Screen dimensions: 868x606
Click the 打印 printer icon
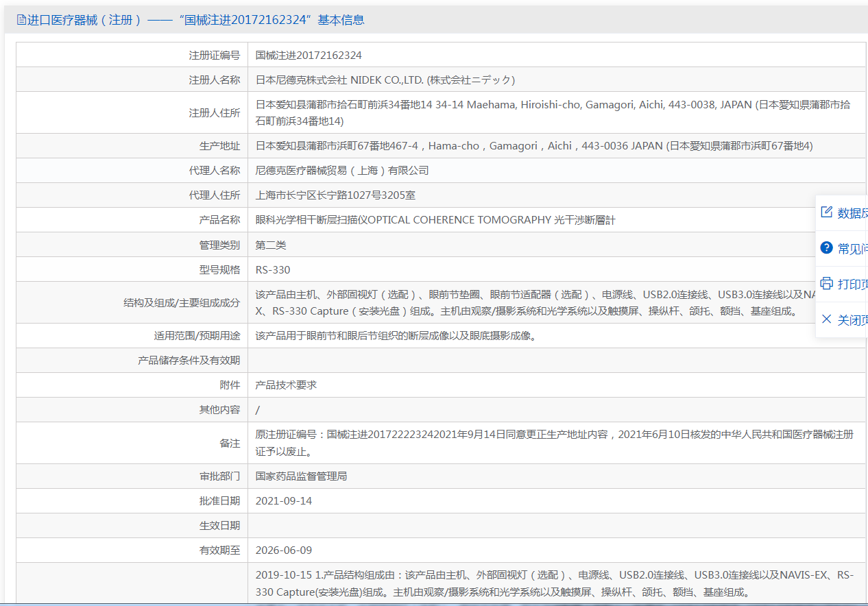827,284
